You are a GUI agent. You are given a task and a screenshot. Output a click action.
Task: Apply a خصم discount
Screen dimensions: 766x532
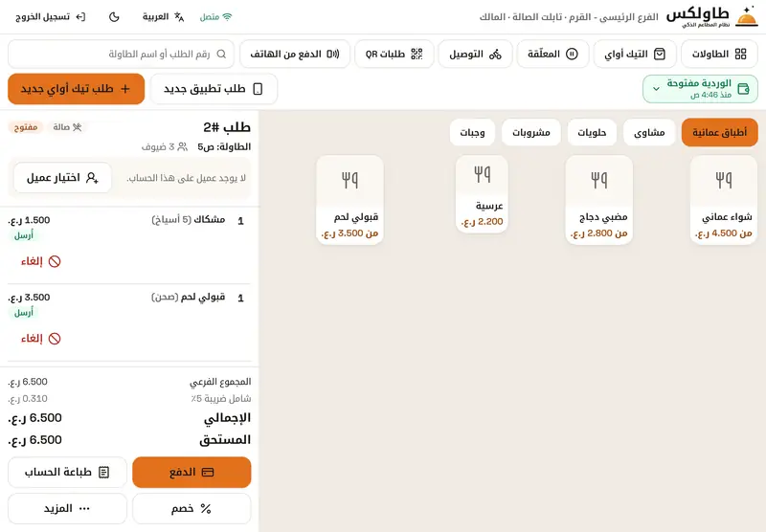(191, 509)
